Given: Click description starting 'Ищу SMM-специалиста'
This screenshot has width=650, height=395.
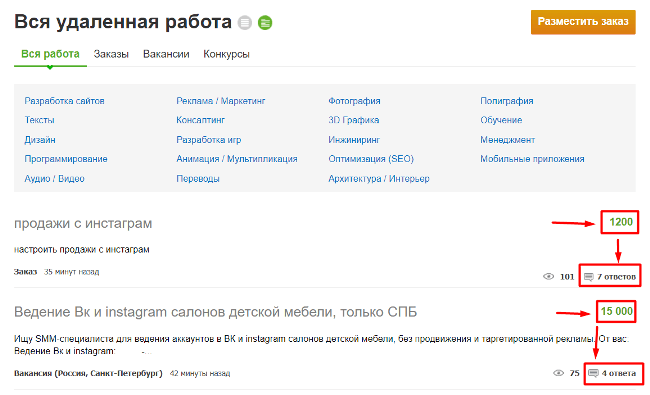Looking at the screenshot, I should coord(322,345).
